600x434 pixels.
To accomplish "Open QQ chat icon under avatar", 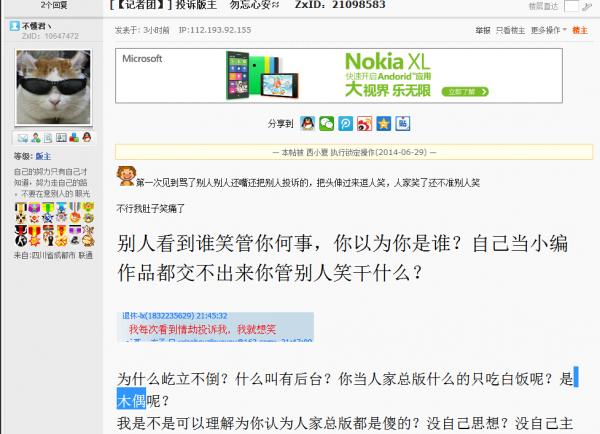I will point(87,137).
